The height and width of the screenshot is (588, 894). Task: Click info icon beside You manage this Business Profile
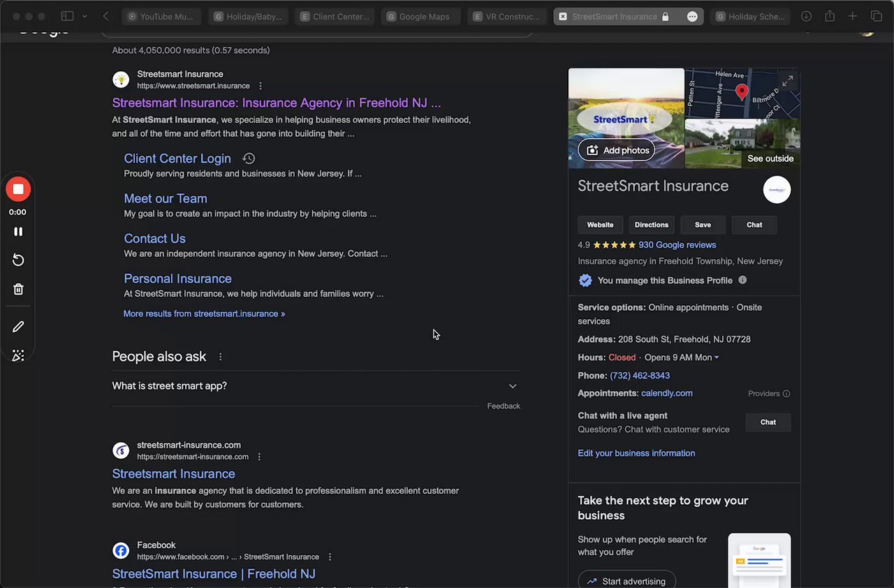742,280
